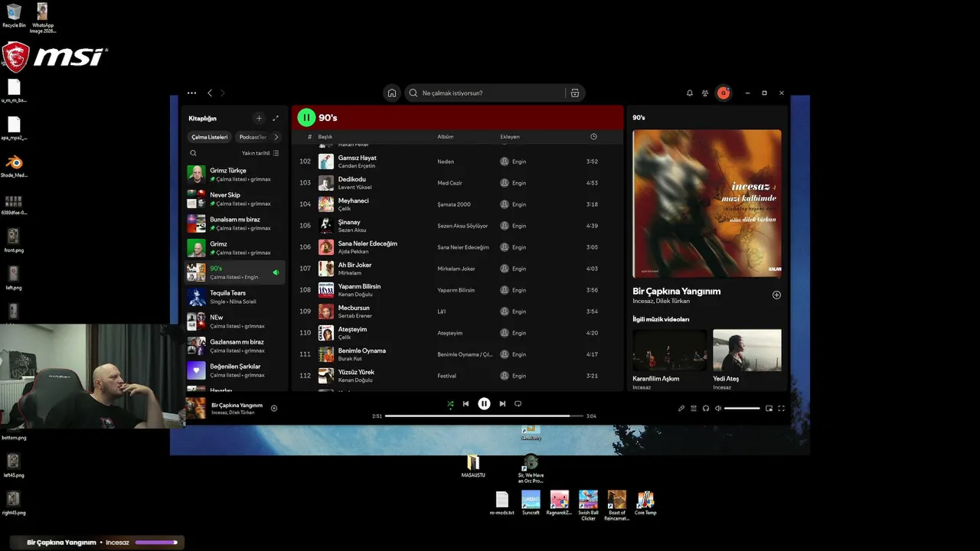
Task: Skip to next track
Action: click(x=502, y=403)
